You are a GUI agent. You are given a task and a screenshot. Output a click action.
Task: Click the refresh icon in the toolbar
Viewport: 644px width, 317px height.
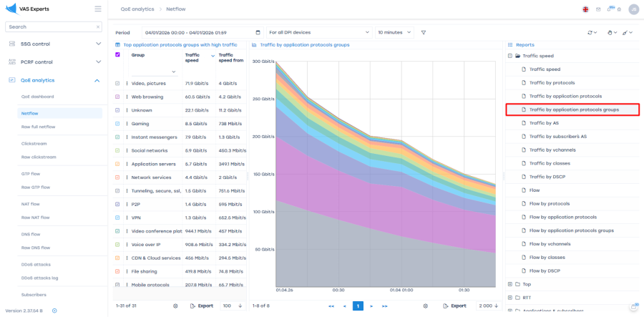click(590, 32)
